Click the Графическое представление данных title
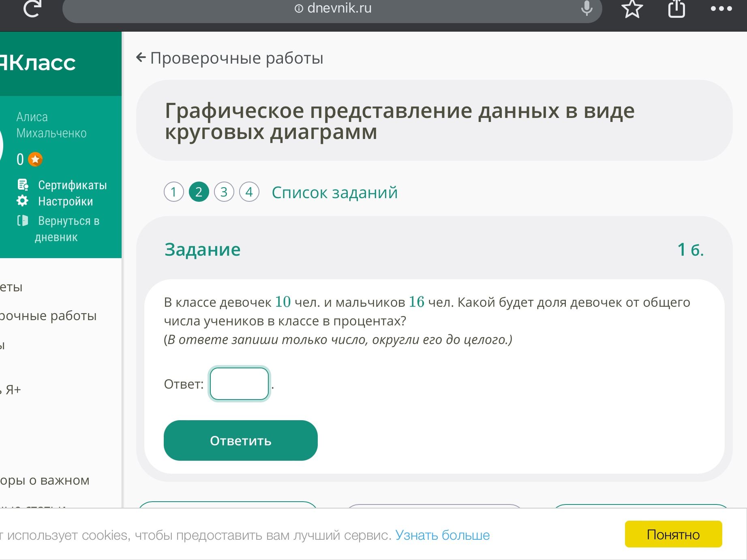 [x=400, y=121]
